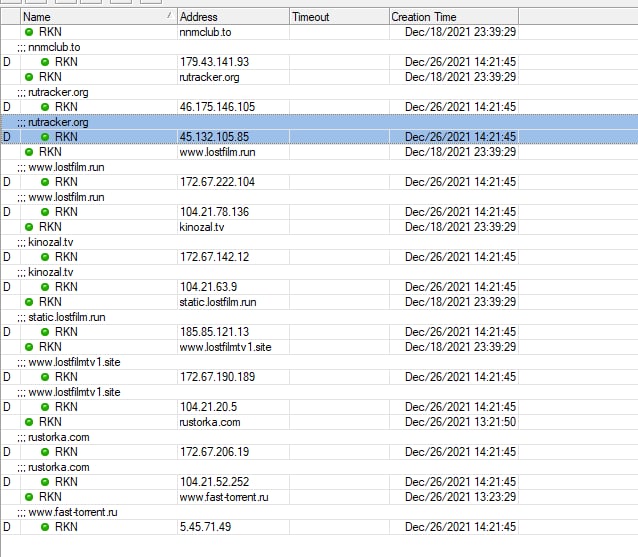Screen dimensions: 638x557
Task: Sort by the Timeout column header
Action: [x=339, y=17]
